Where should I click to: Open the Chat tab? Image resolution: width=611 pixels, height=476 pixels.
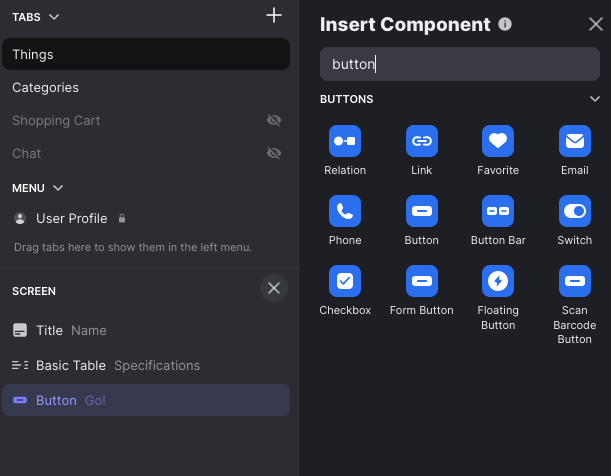click(26, 153)
